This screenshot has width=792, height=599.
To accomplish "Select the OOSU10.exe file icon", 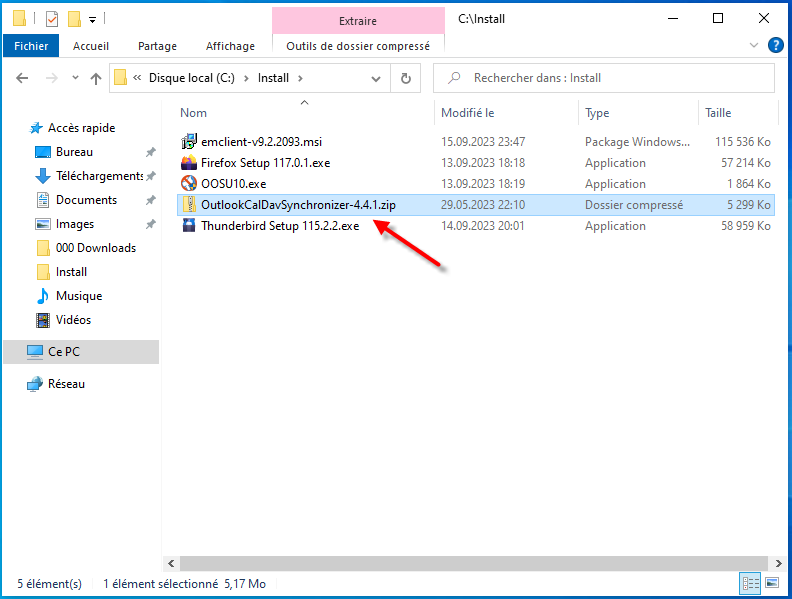I will point(189,183).
